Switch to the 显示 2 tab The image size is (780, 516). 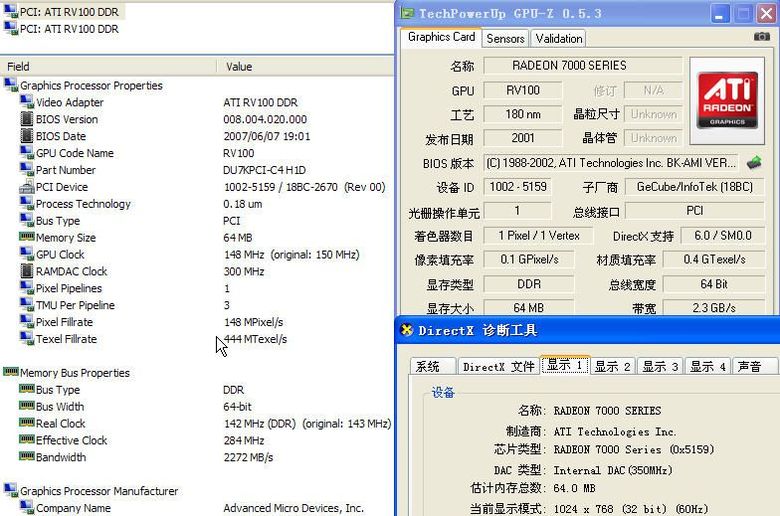[x=612, y=367]
